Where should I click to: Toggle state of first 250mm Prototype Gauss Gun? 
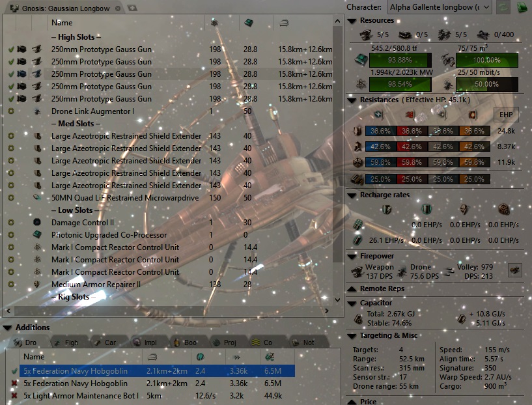11,49
